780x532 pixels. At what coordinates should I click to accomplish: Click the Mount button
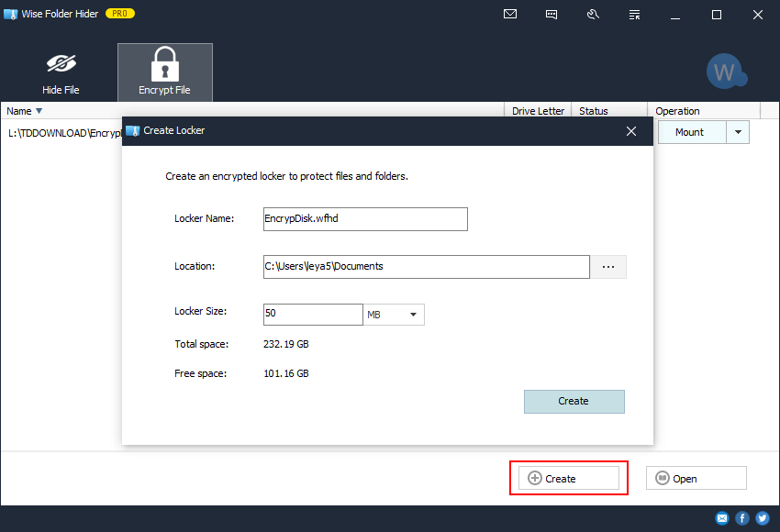(x=692, y=132)
